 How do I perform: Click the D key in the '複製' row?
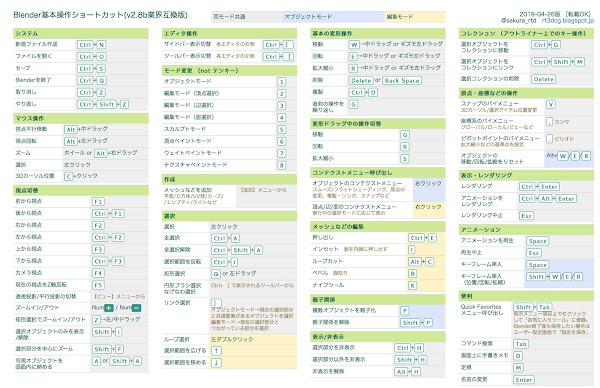click(x=373, y=93)
